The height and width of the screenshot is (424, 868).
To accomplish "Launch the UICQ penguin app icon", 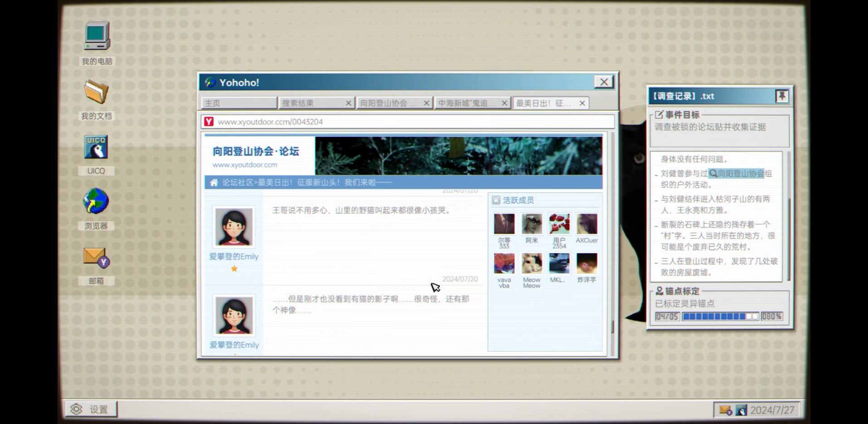I will pos(96,148).
